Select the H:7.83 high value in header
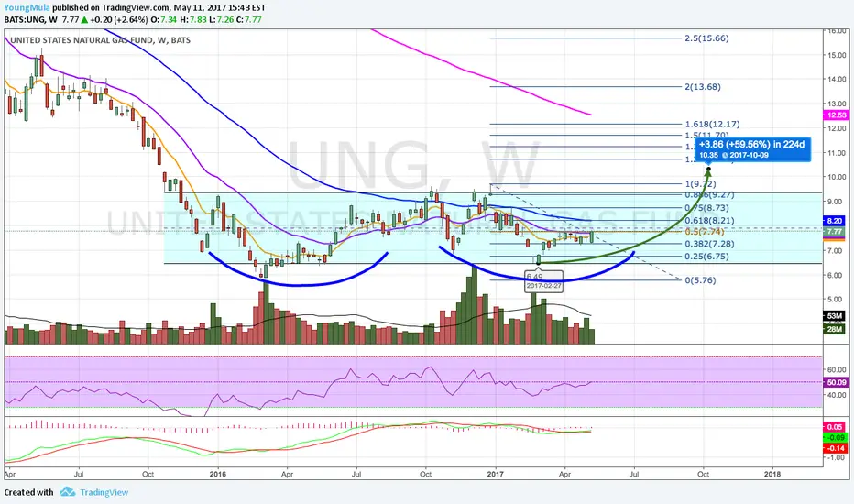854x504 pixels. click(193, 19)
